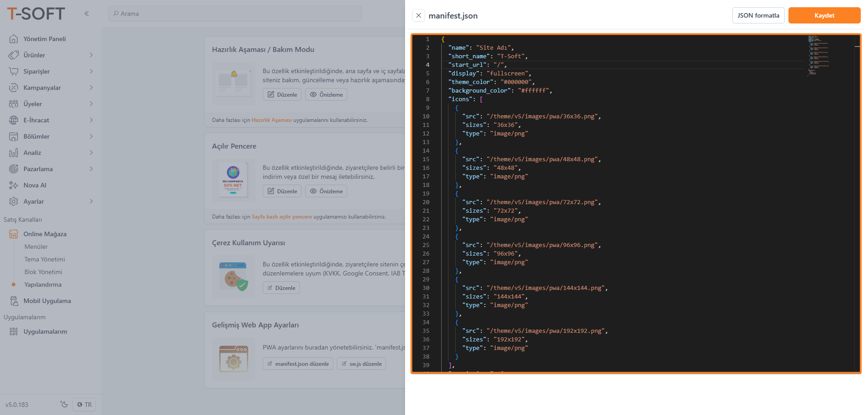Close the manifest.json editor panel
The height and width of the screenshot is (415, 868).
[419, 15]
